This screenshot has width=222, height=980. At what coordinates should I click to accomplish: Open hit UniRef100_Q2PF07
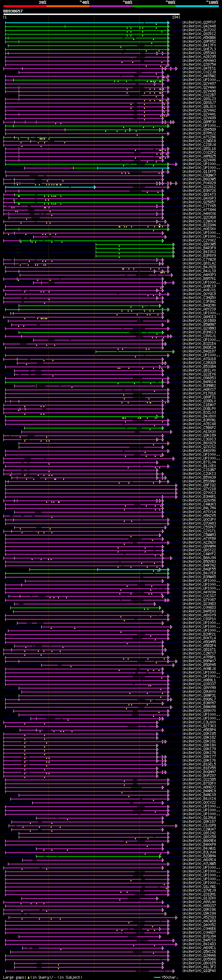[199, 23]
